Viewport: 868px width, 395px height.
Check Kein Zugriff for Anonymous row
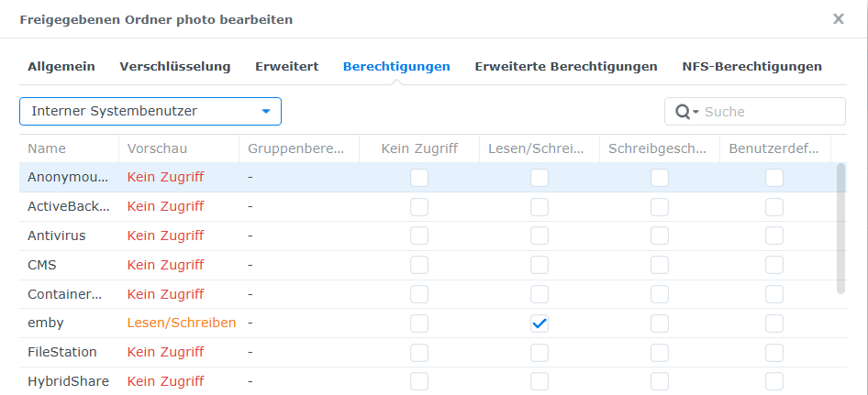pos(419,178)
